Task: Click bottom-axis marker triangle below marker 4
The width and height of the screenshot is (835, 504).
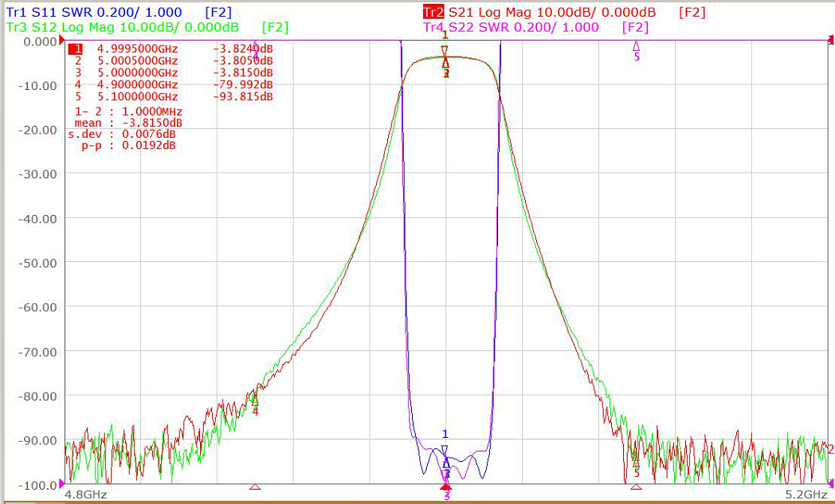Action: [x=255, y=486]
